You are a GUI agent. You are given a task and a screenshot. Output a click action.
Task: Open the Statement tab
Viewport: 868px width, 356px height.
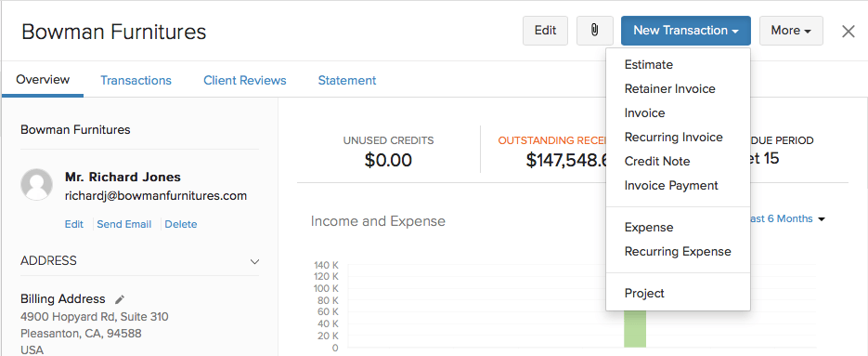(x=347, y=81)
